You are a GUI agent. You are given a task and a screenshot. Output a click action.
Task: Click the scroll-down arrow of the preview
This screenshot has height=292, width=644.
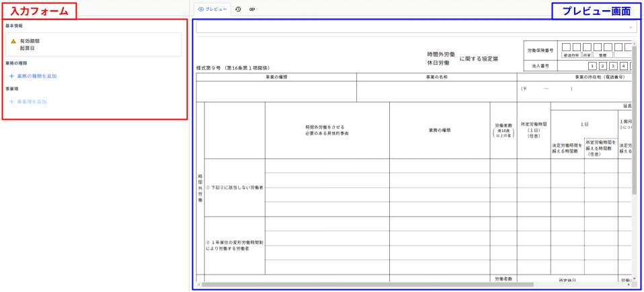(x=635, y=279)
